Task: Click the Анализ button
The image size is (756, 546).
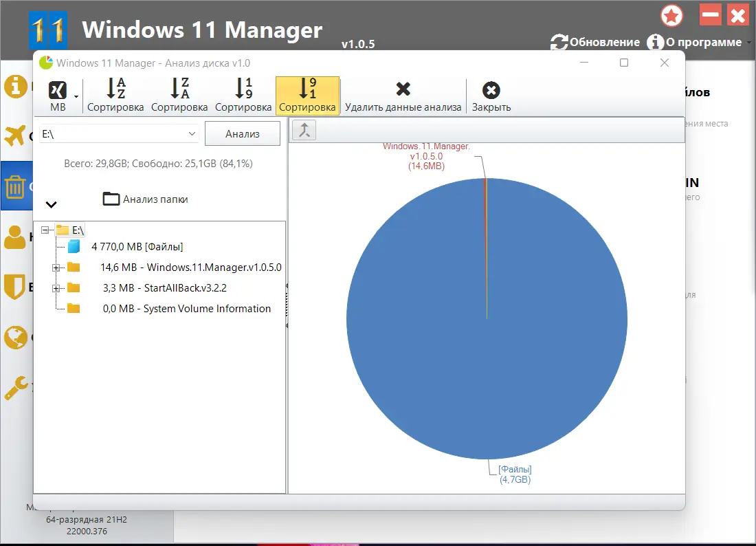Action: (243, 133)
